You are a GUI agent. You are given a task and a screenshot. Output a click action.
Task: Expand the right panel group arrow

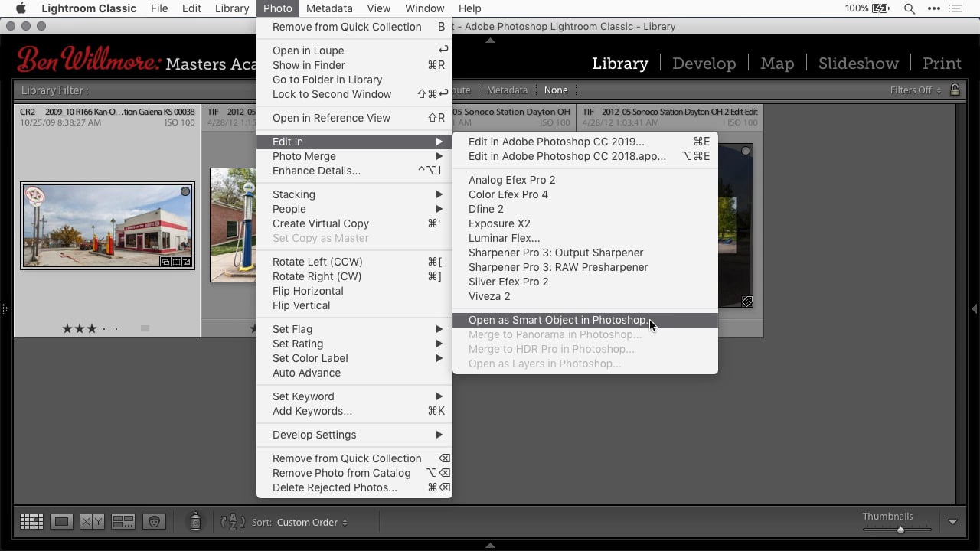pos(975,309)
